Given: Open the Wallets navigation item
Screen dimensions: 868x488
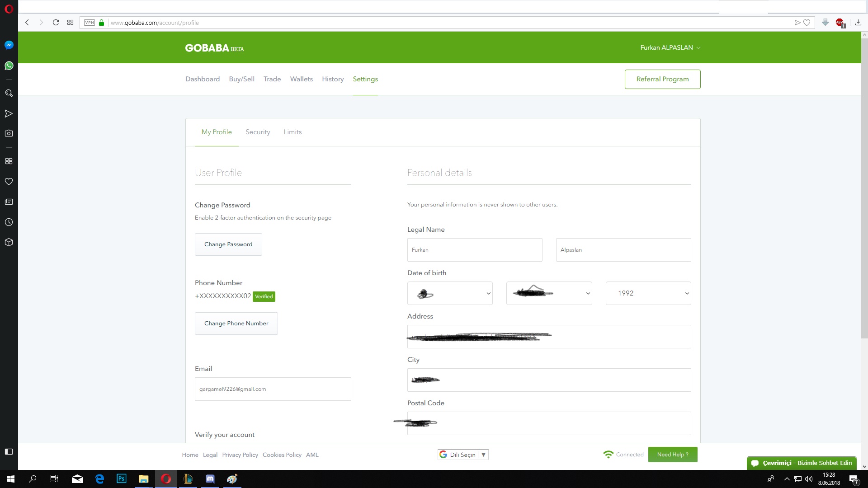Looking at the screenshot, I should pos(301,79).
